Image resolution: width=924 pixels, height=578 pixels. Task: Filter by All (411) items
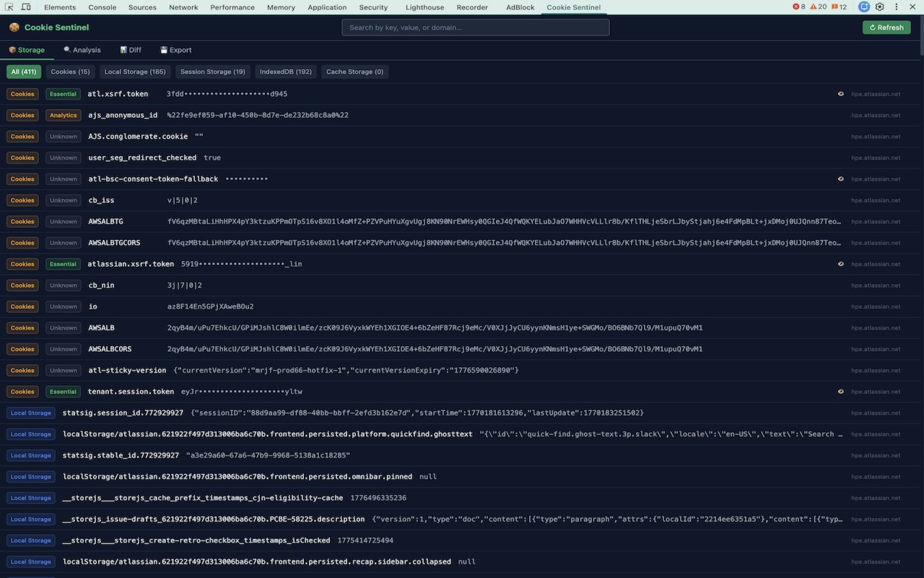pyautogui.click(x=24, y=72)
